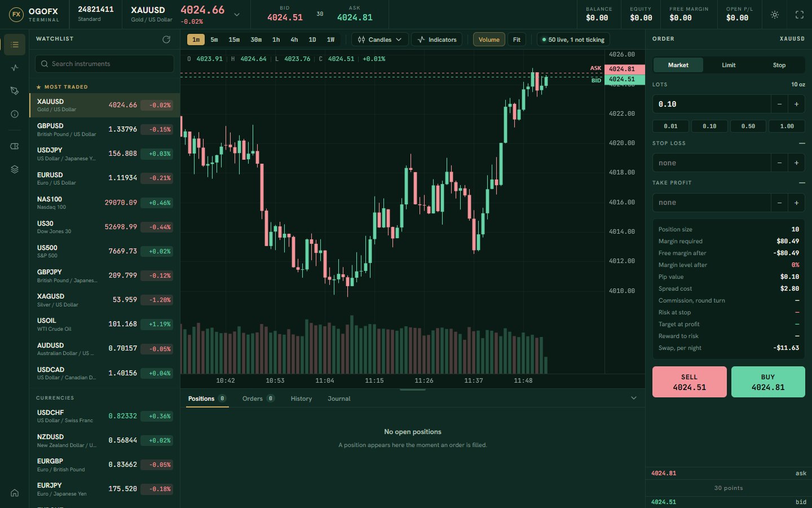Open the History tab
812x508 pixels.
click(301, 398)
